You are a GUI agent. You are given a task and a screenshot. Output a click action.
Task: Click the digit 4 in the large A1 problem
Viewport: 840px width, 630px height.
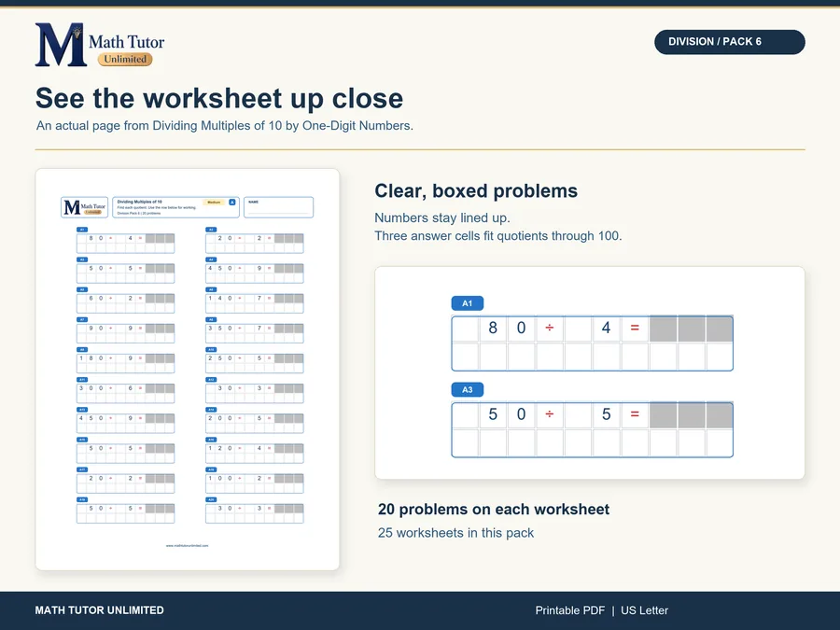(607, 328)
